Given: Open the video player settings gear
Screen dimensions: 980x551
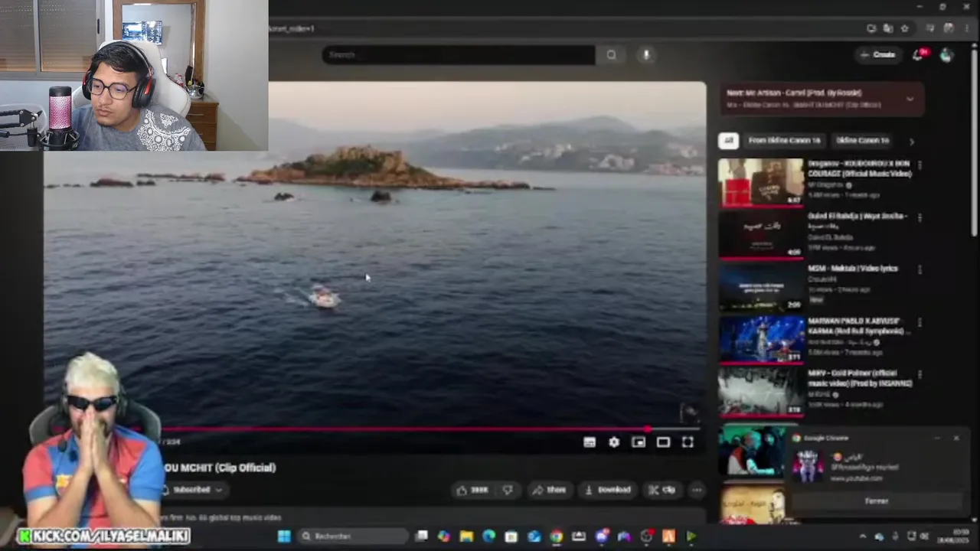Looking at the screenshot, I should 614,442.
